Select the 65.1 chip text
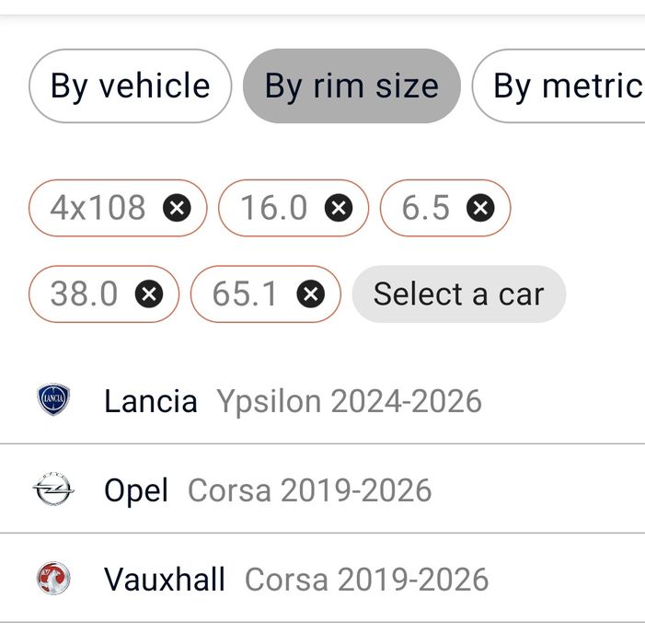 point(245,294)
